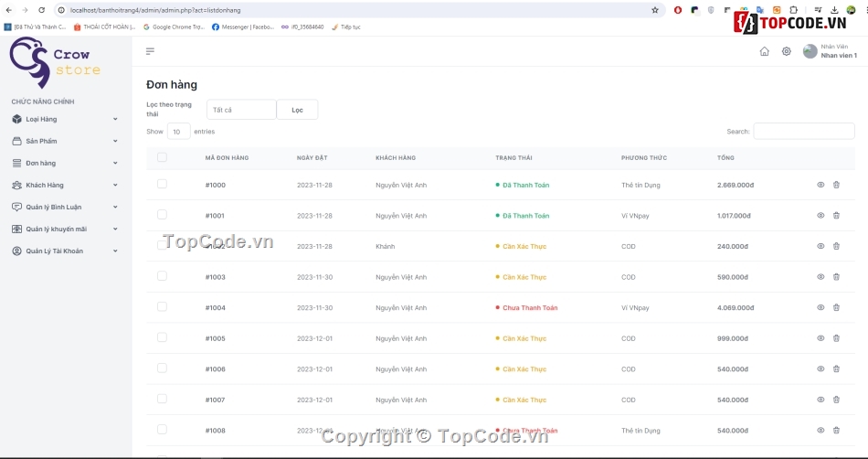Check the box for order #1007
868x459 pixels.
tap(162, 399)
